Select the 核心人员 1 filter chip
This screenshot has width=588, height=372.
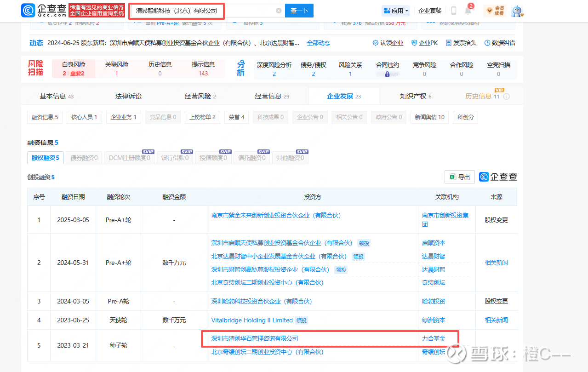(84, 117)
